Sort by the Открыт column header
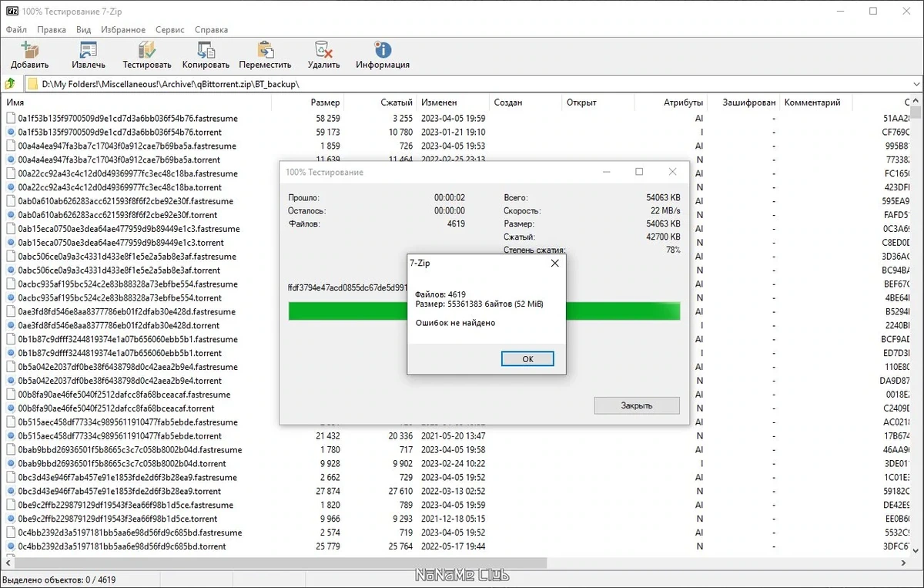 [x=598, y=102]
